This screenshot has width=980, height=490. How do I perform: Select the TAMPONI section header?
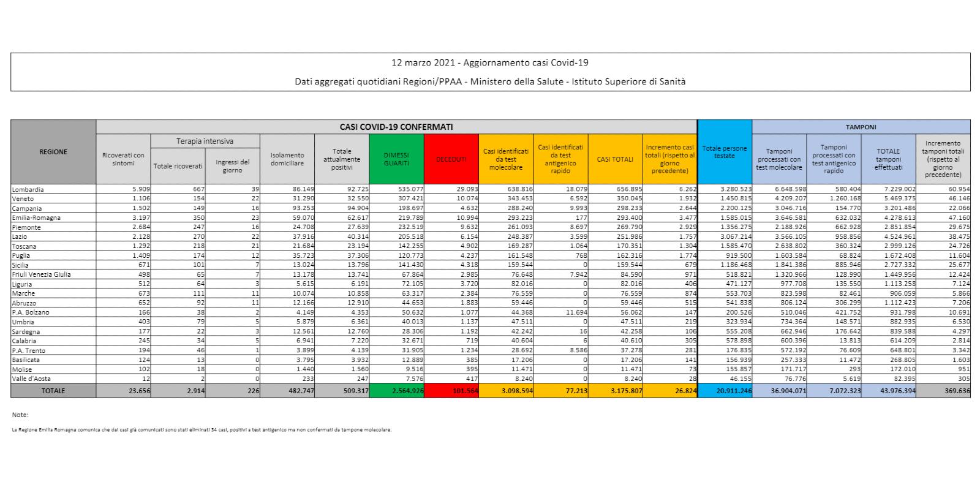pos(861,127)
